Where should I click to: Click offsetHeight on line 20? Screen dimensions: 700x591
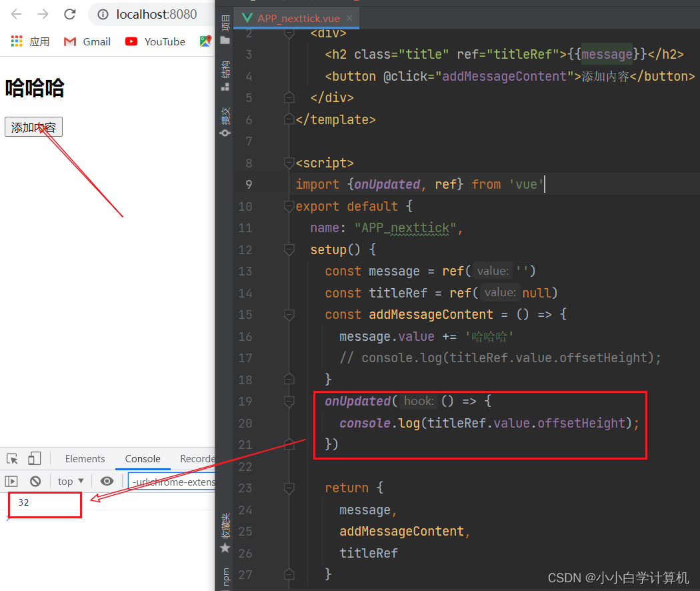[581, 423]
